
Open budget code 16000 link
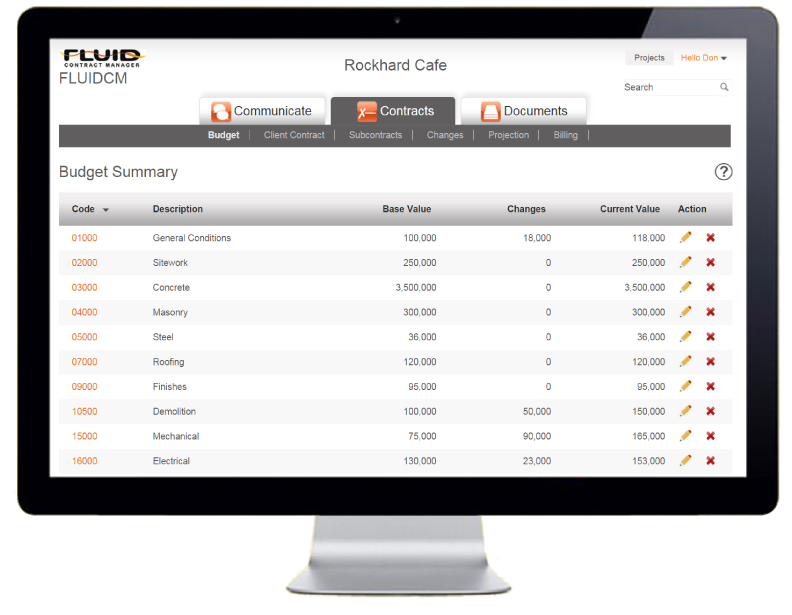(84, 461)
